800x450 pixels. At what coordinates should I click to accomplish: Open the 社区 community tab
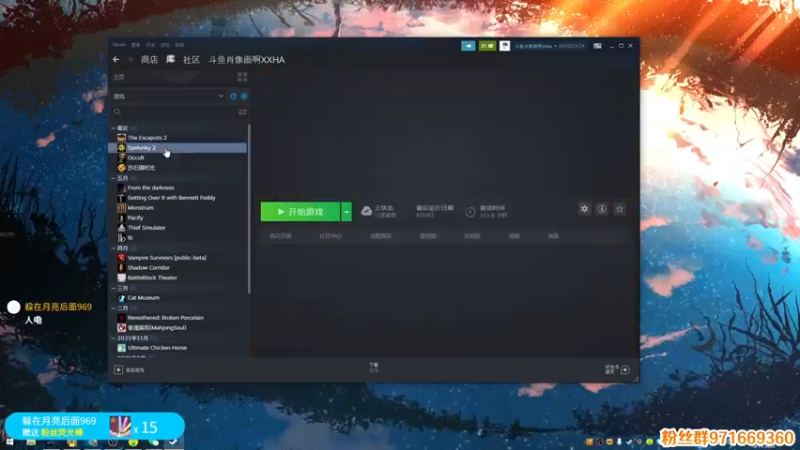[x=191, y=60]
